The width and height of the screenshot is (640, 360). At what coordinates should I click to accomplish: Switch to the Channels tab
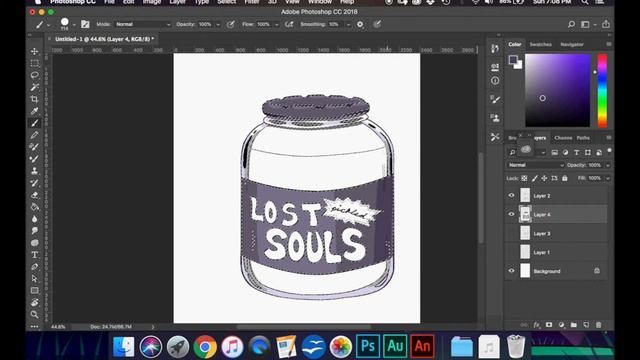click(x=563, y=138)
